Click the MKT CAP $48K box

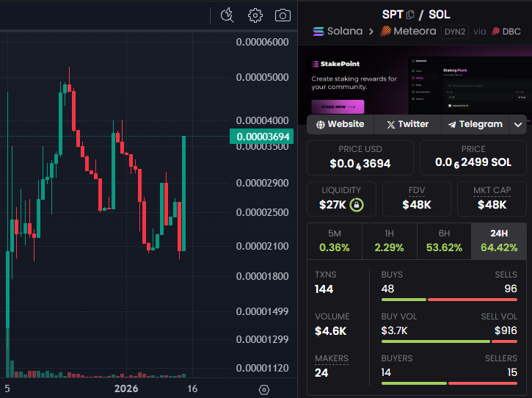click(492, 199)
